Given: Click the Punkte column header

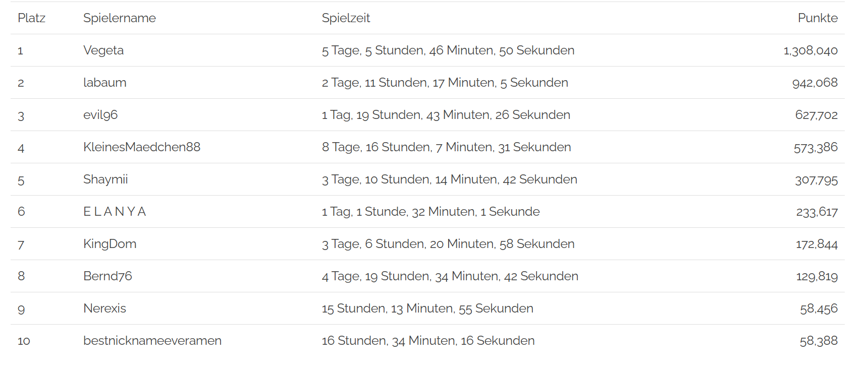Looking at the screenshot, I should click(x=817, y=18).
